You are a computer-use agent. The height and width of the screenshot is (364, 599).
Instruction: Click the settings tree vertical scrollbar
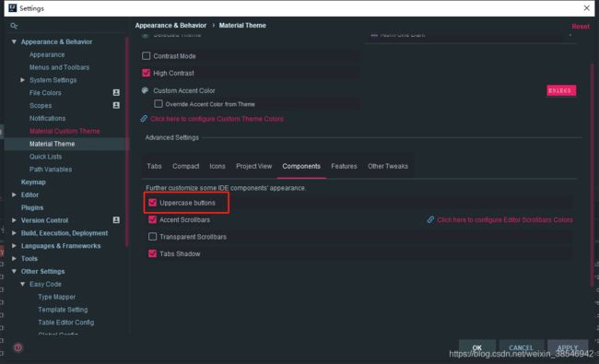[127, 141]
